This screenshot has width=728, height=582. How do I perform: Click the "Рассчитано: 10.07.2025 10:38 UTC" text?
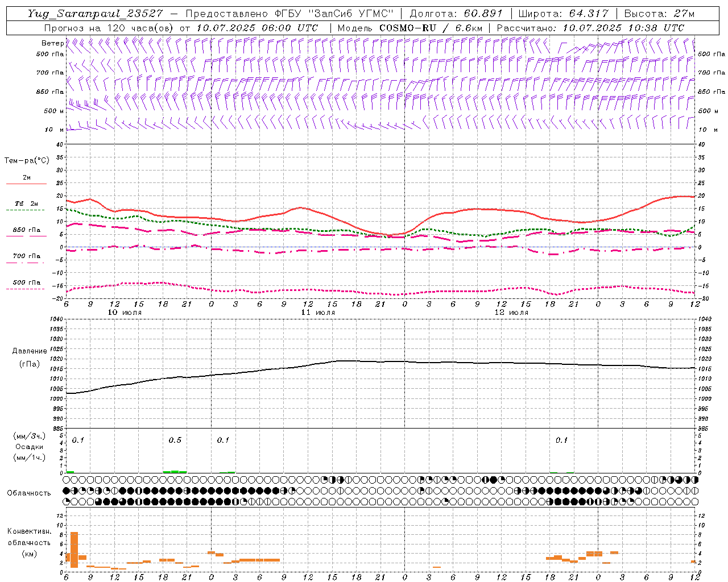click(x=590, y=28)
